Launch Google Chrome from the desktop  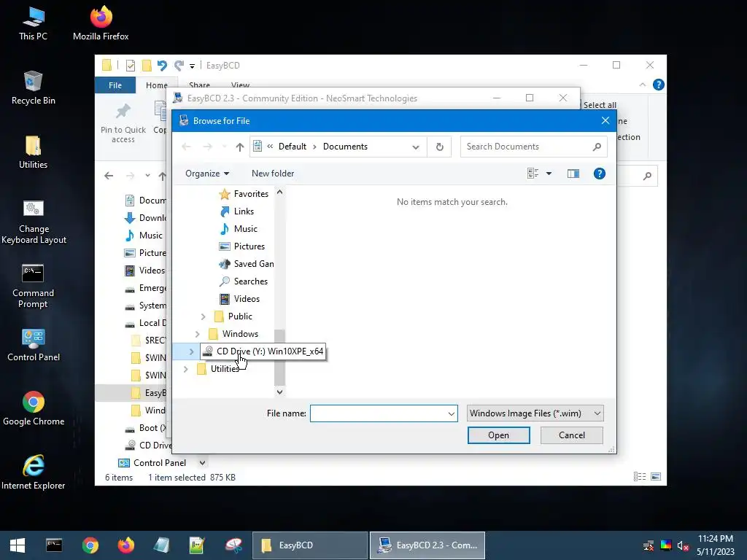point(34,408)
